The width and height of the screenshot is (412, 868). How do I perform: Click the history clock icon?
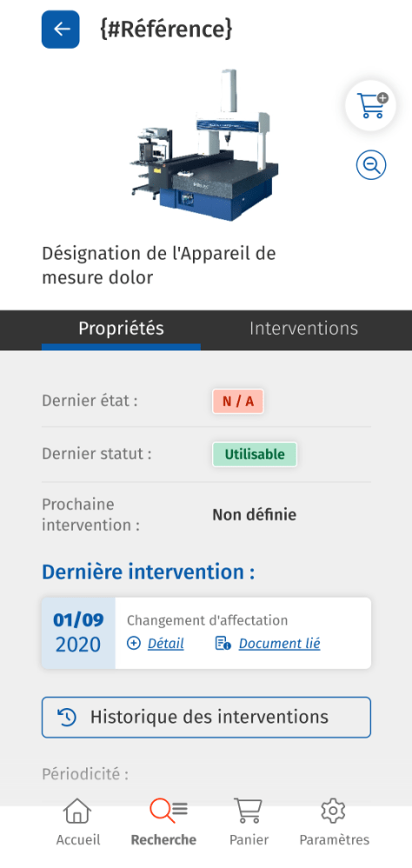point(67,718)
